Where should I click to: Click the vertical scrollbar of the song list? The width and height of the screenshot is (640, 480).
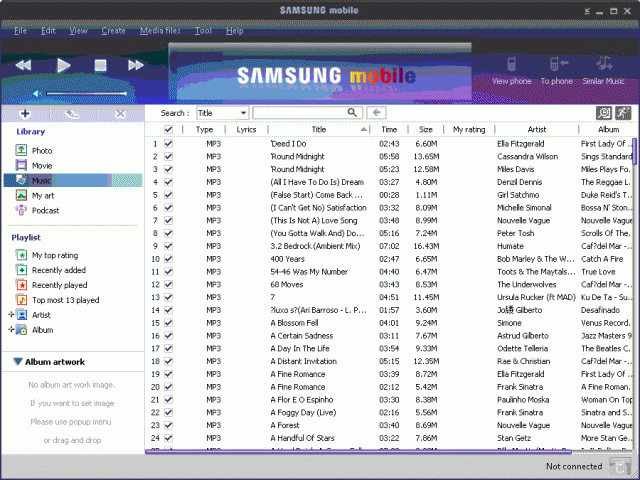pos(634,151)
